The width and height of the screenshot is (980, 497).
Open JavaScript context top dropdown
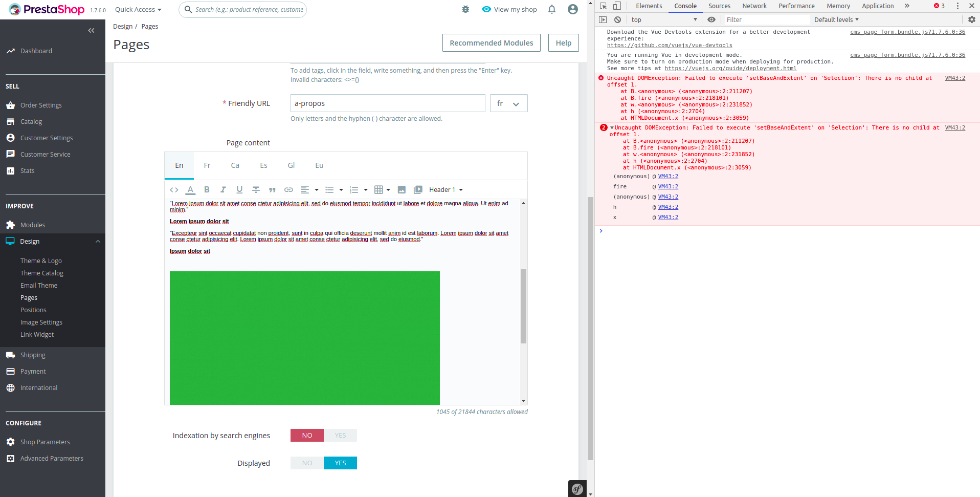663,19
